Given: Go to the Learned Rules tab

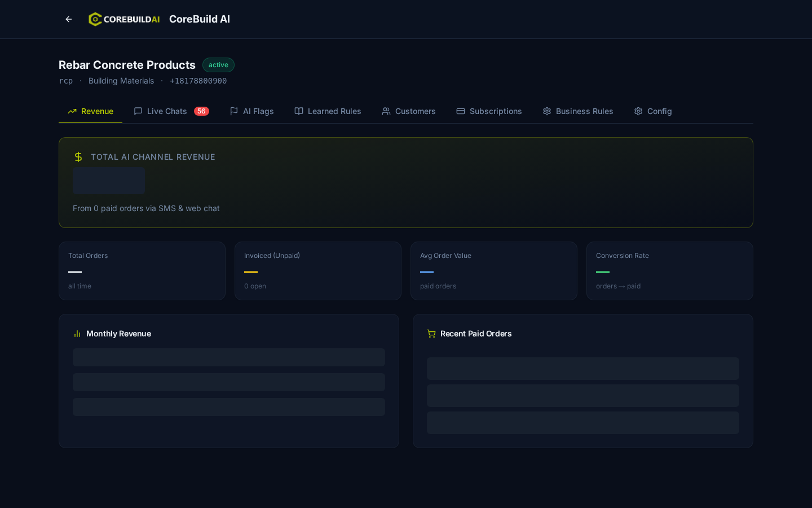Looking at the screenshot, I should [x=328, y=111].
